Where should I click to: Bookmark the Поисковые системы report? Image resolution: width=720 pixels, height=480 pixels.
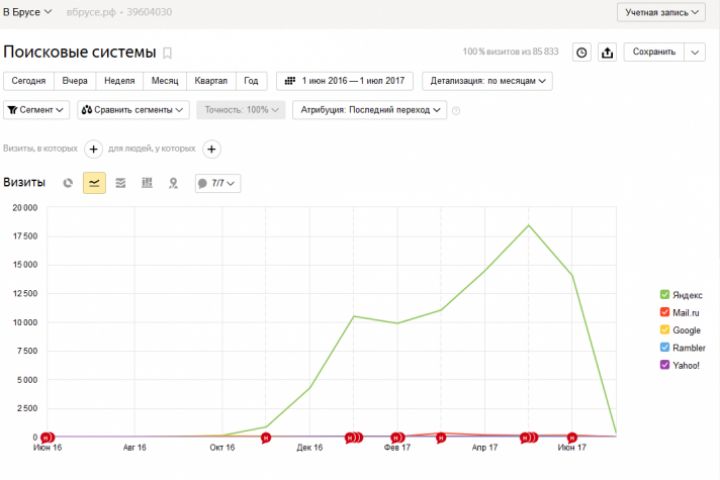[x=168, y=53]
